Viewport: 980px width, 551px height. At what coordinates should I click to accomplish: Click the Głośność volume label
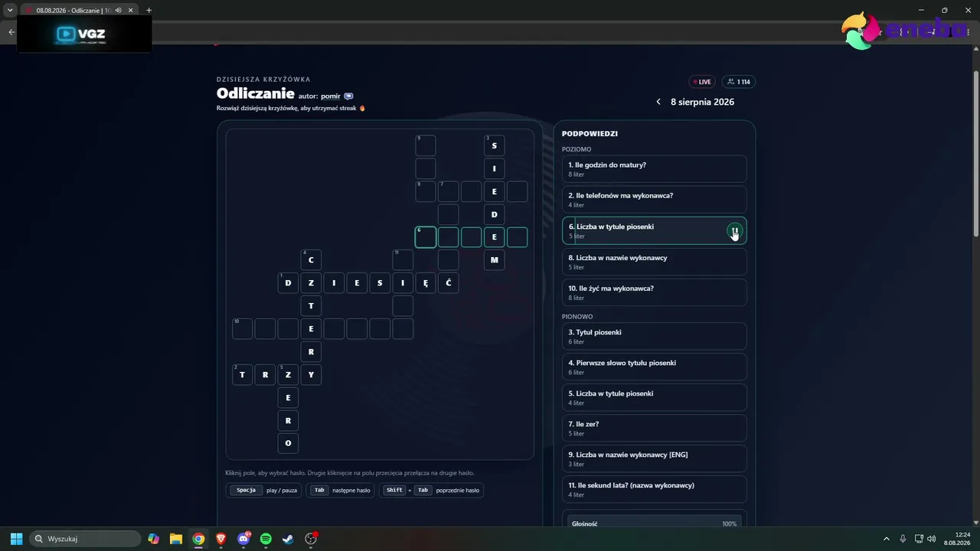tap(585, 523)
